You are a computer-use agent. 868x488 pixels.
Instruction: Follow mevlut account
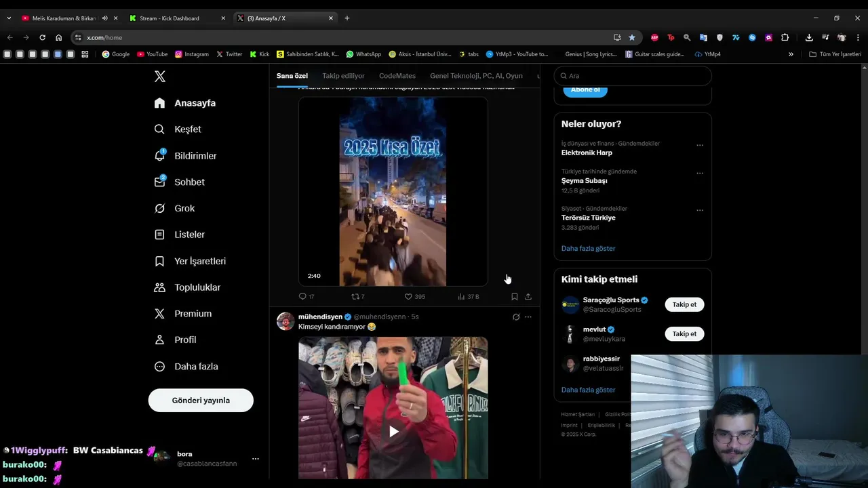coord(684,334)
